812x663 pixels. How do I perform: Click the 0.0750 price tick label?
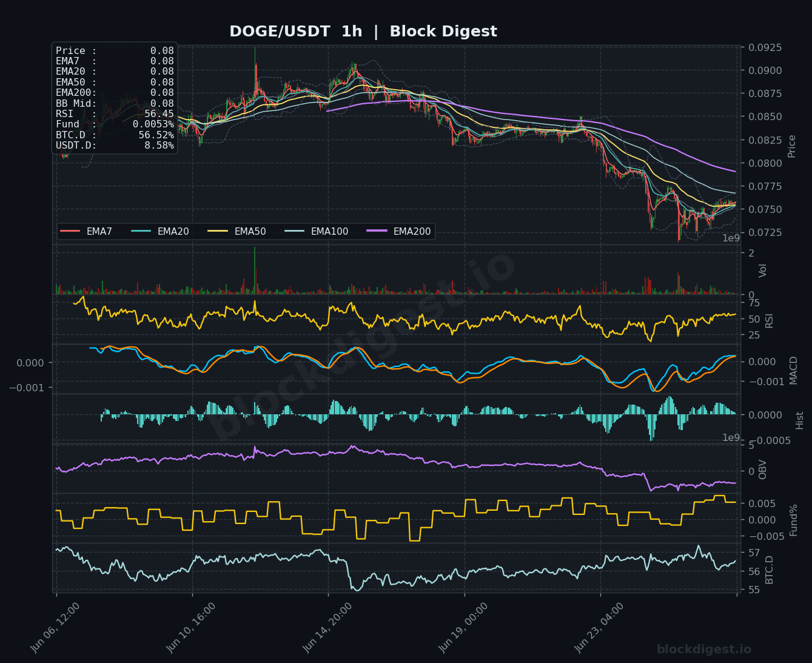pyautogui.click(x=765, y=209)
